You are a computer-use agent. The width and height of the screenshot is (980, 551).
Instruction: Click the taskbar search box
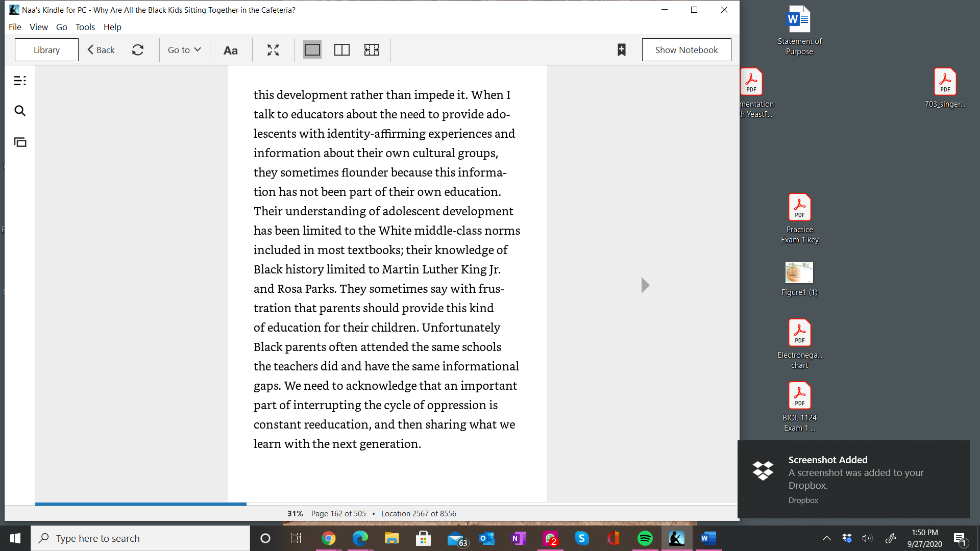click(140, 538)
